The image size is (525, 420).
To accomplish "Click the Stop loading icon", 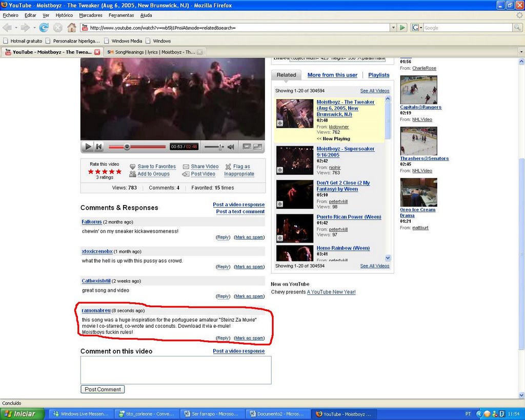I will click(x=57, y=28).
